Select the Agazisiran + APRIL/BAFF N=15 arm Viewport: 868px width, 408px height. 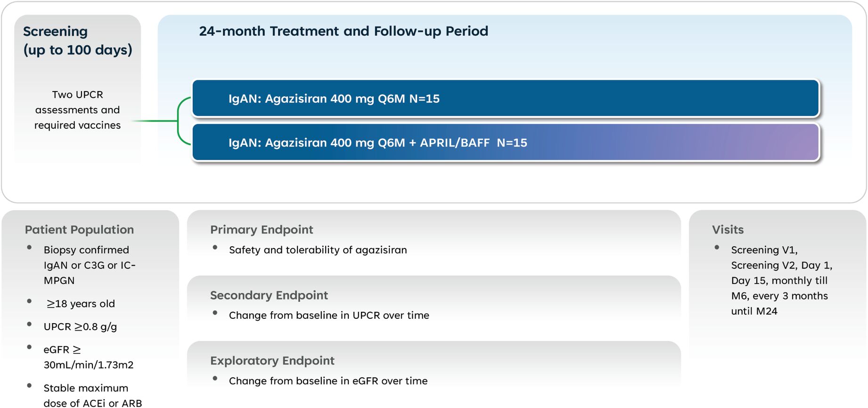(506, 142)
